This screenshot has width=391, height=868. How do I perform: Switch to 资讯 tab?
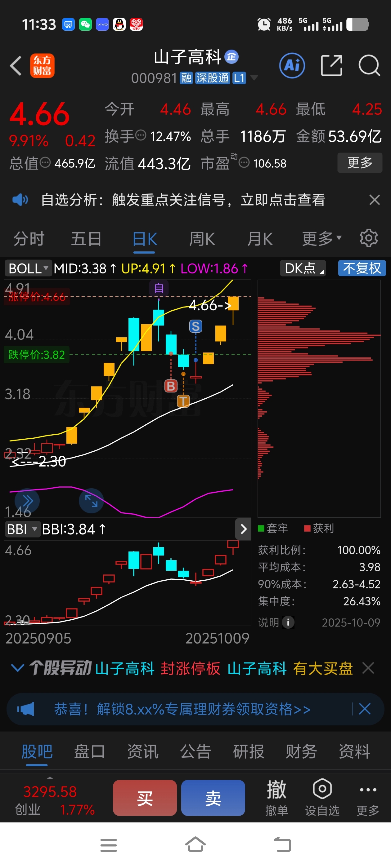pyautogui.click(x=143, y=751)
